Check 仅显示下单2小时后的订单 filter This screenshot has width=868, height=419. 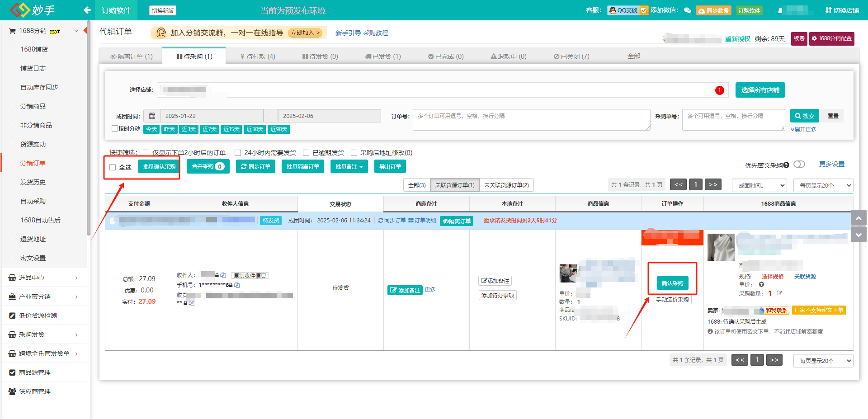point(146,153)
